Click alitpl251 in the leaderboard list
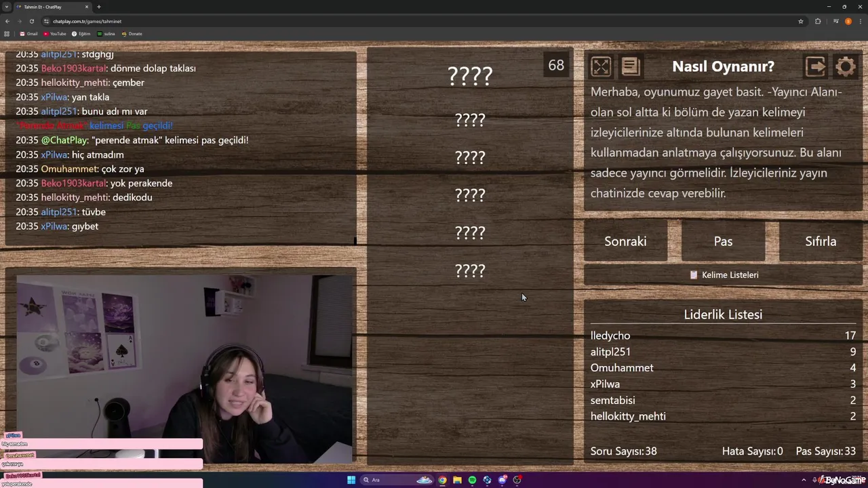This screenshot has width=868, height=488. coord(610,352)
